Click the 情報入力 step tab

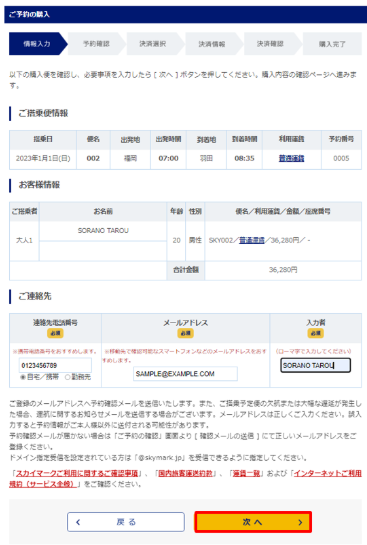pos(37,44)
